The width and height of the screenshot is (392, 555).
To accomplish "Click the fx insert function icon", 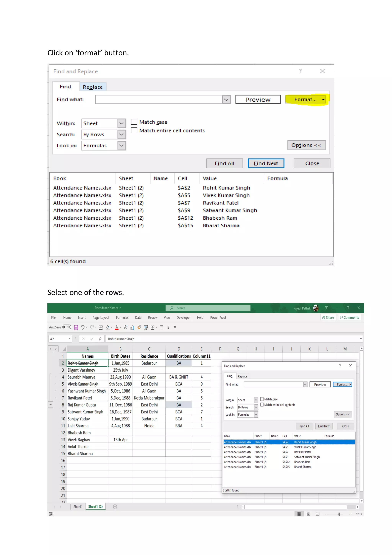I will coord(100,339).
